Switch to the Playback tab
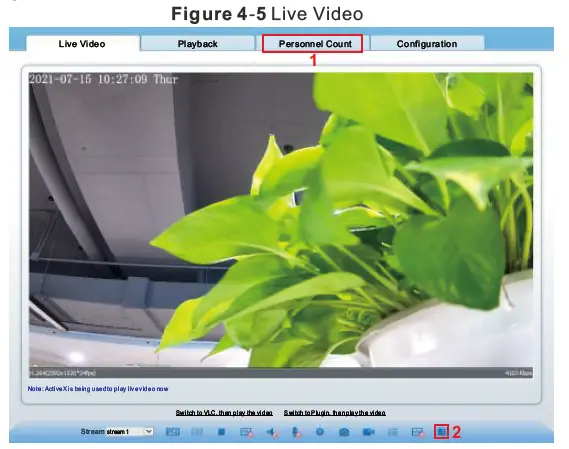Screen dimensions: 569x449 click(197, 44)
